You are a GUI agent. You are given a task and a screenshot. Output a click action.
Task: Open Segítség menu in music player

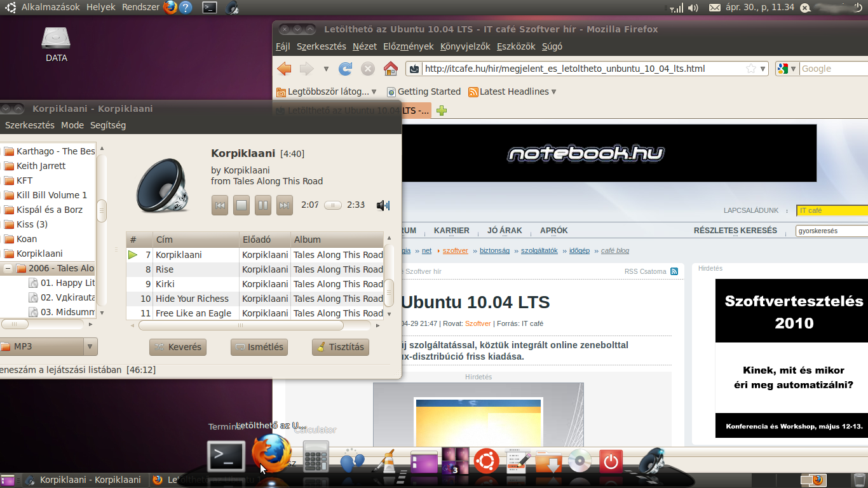coord(108,125)
